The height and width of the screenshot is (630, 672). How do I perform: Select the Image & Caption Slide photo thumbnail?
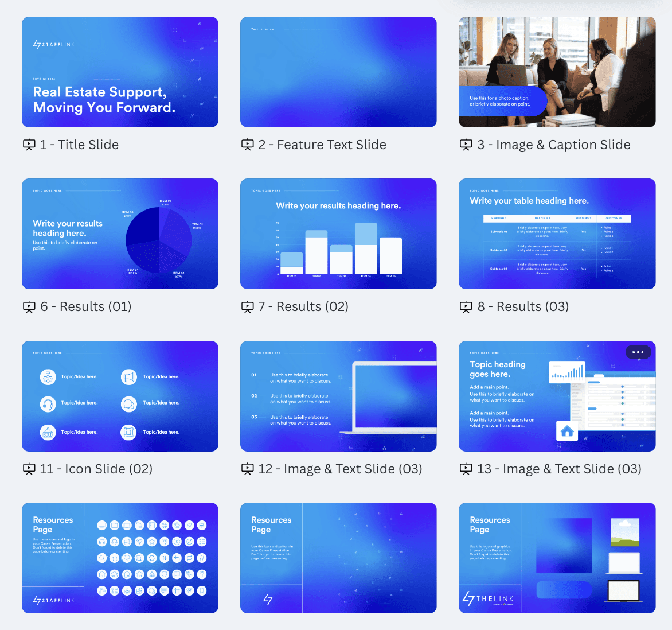tap(557, 72)
